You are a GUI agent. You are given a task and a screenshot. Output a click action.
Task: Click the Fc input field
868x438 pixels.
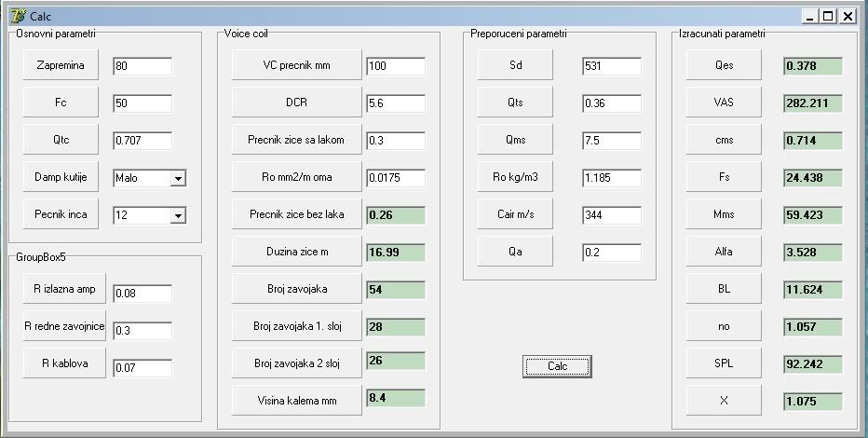(x=142, y=103)
